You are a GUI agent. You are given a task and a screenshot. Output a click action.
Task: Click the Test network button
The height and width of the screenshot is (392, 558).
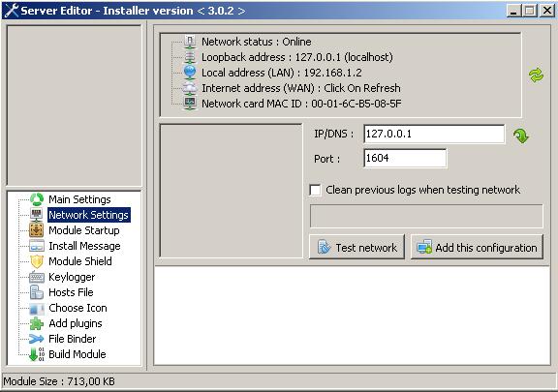pyautogui.click(x=356, y=247)
